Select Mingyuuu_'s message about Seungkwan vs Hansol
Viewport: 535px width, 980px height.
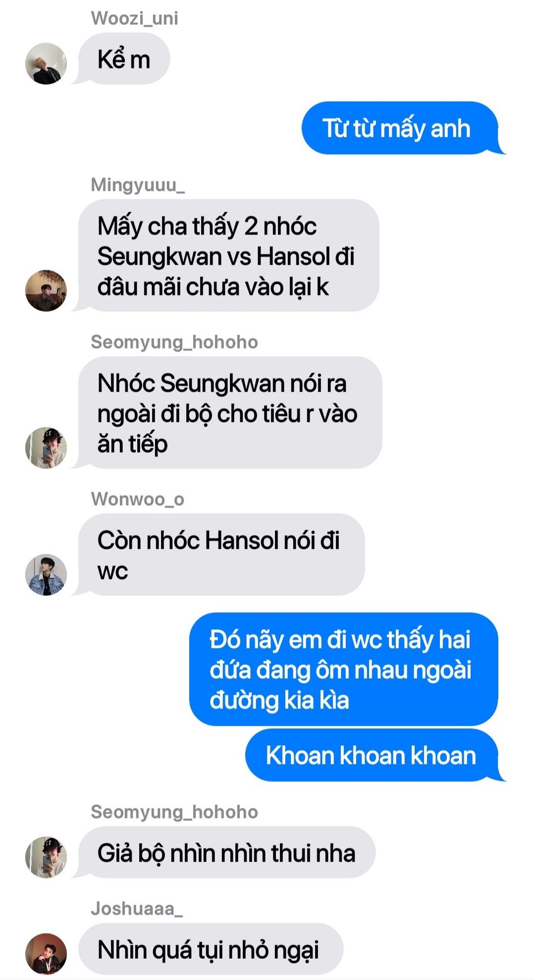point(228,255)
